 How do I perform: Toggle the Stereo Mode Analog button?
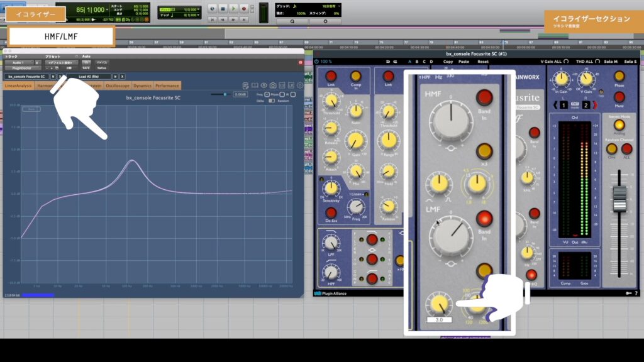tap(619, 125)
